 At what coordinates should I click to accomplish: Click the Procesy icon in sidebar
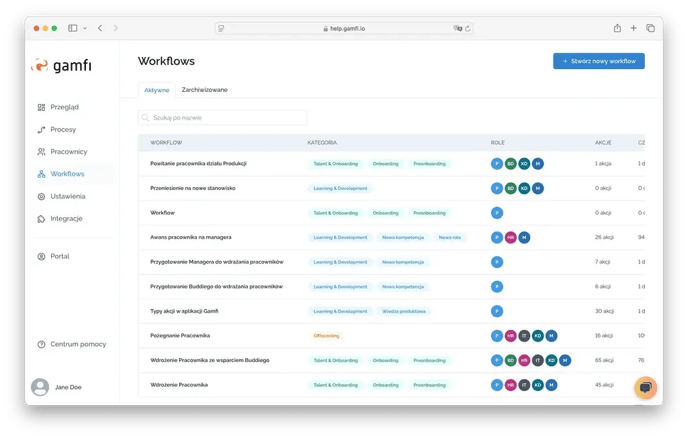41,129
